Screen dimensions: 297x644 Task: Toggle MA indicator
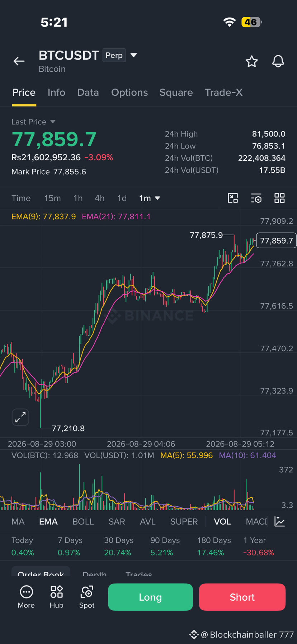[x=18, y=522]
